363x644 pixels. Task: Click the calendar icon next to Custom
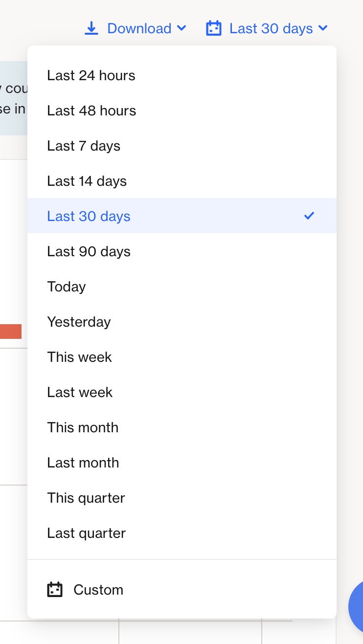click(55, 589)
